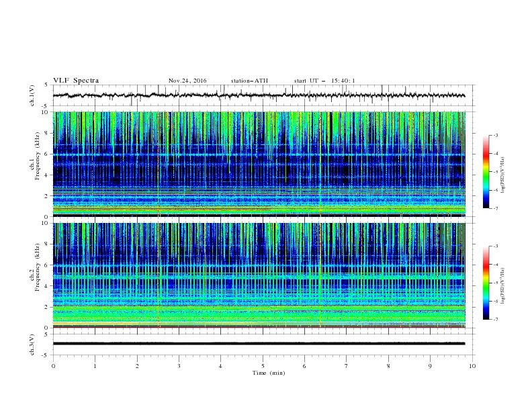Viewport: 532px width, 411px height.
Task: Click time axis tick label "2"
Action: [x=137, y=366]
